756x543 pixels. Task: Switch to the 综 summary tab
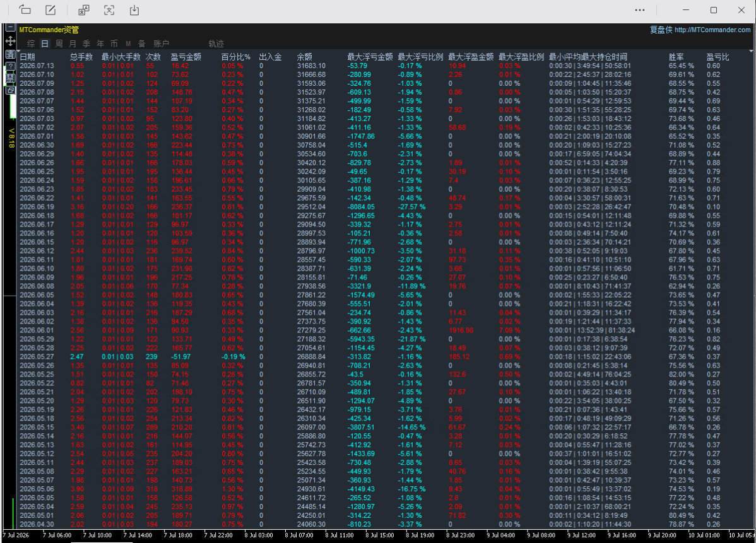(31, 44)
